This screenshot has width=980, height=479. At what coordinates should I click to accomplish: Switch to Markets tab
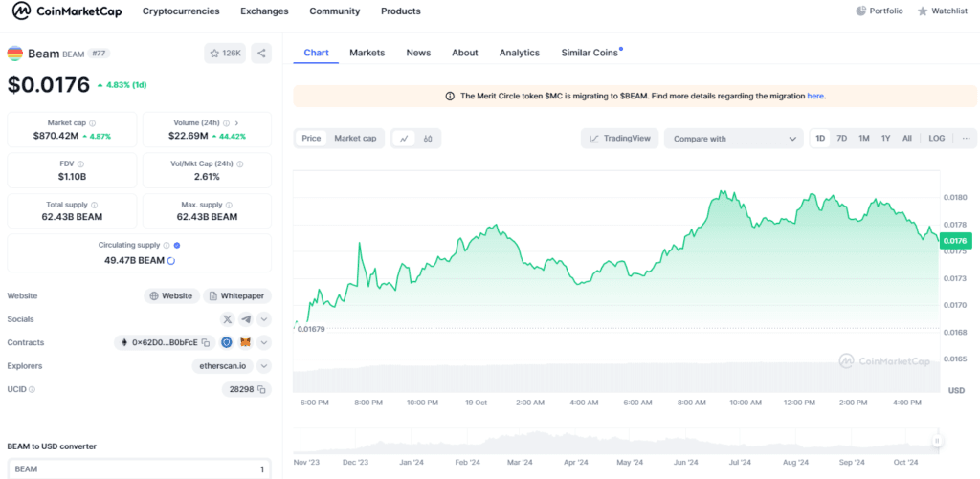367,53
